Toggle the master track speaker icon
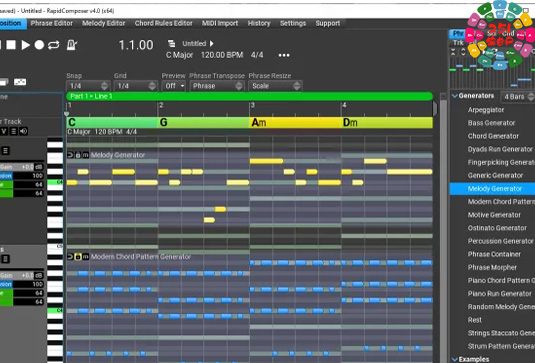 (23, 131)
